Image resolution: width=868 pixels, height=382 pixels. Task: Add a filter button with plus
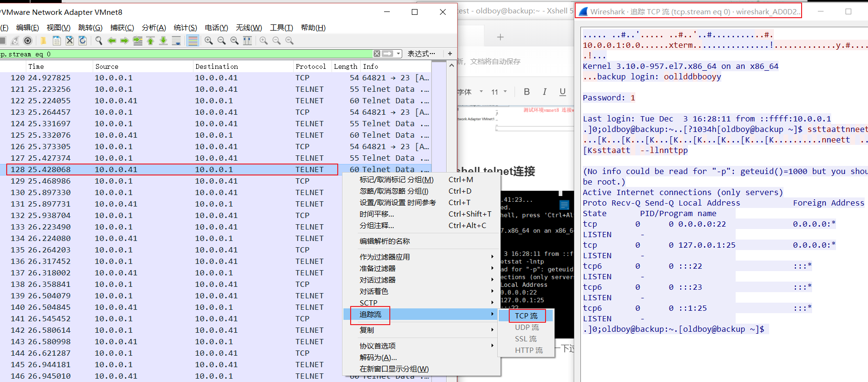point(450,54)
